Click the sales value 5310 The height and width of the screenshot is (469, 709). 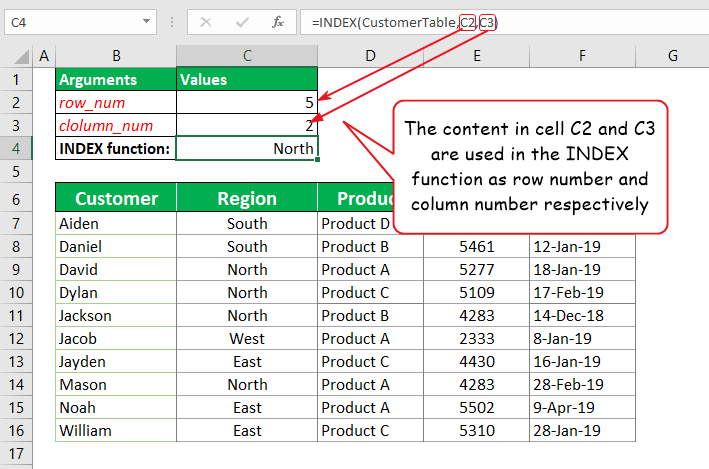[477, 431]
